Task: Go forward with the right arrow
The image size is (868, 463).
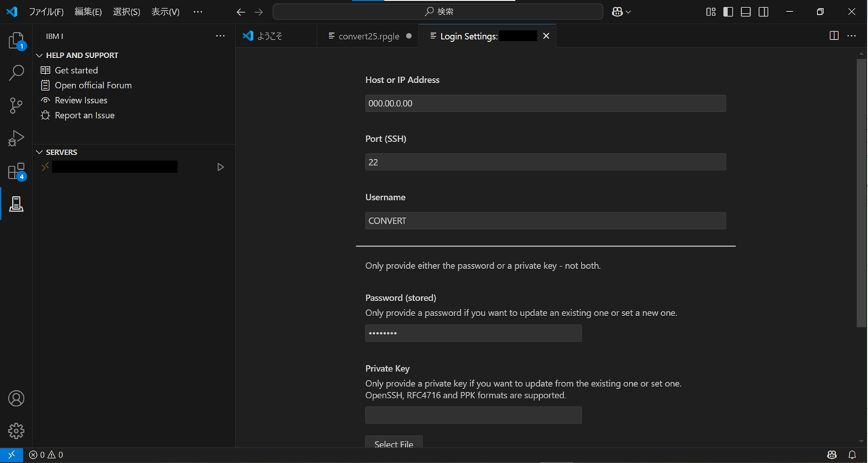Action: [259, 12]
